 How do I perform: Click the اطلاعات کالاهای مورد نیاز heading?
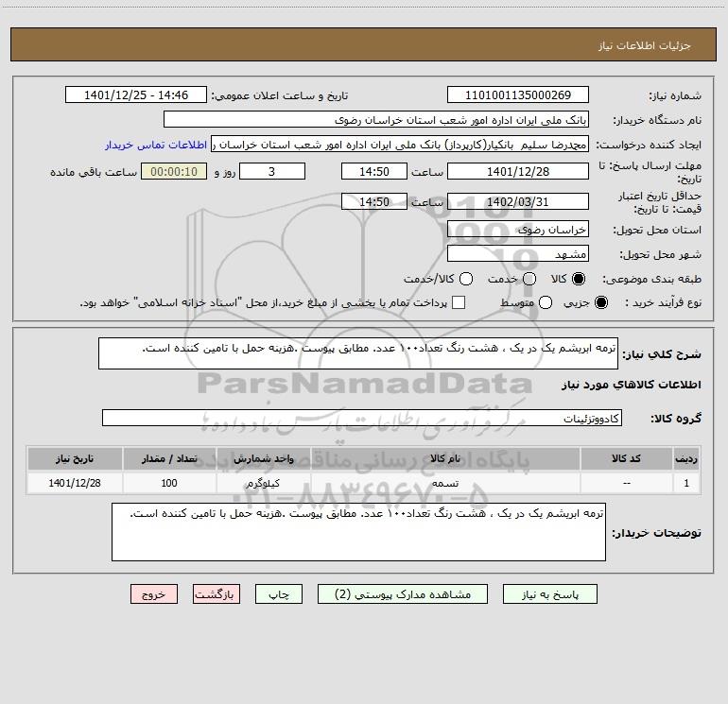pos(632,385)
